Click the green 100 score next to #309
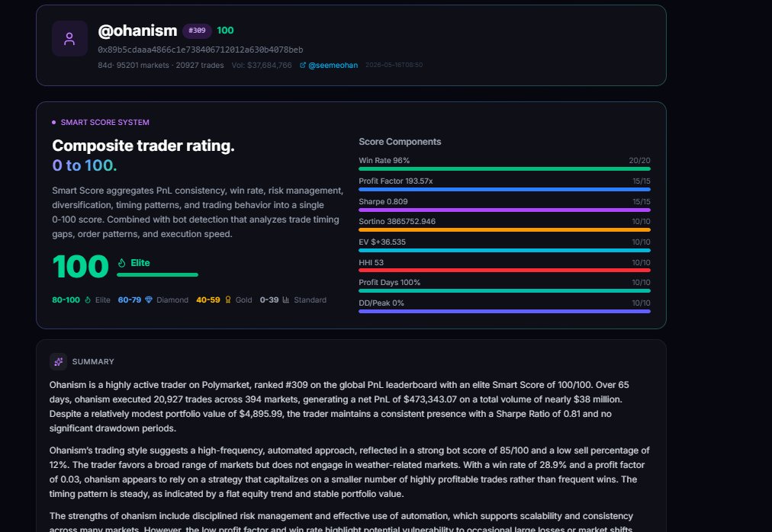 (x=225, y=30)
